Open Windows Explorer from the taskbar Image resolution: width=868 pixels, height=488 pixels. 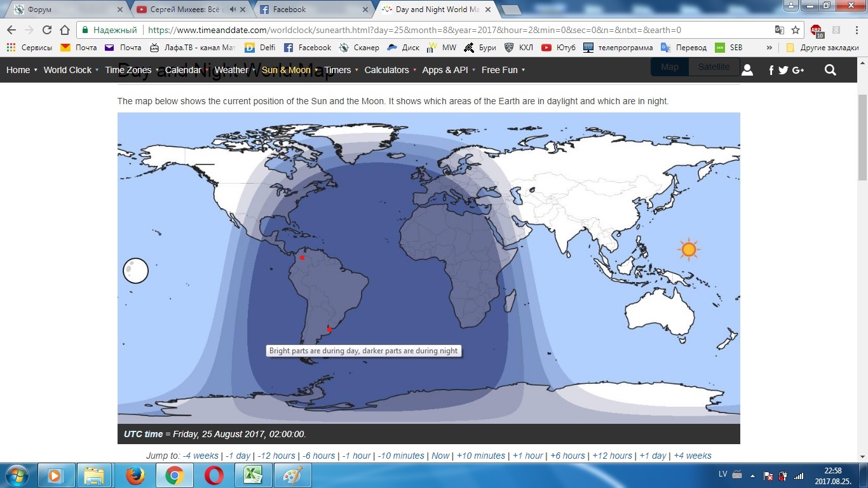[x=95, y=475]
